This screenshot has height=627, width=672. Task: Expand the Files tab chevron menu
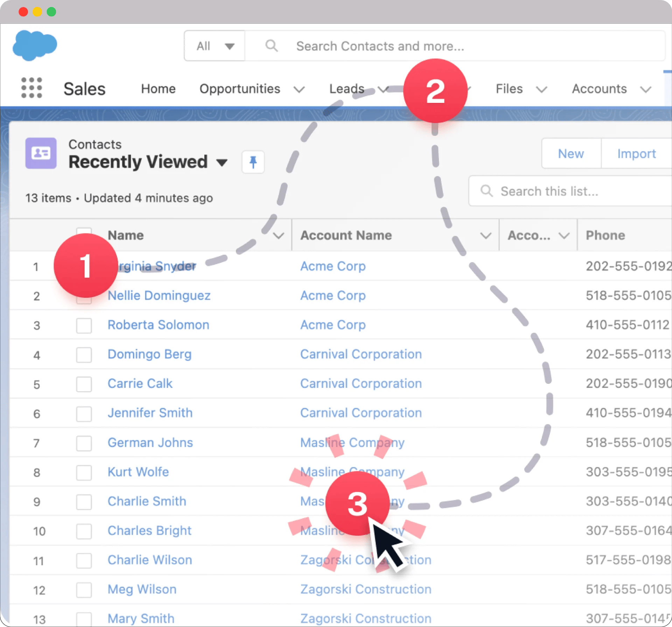tap(541, 90)
